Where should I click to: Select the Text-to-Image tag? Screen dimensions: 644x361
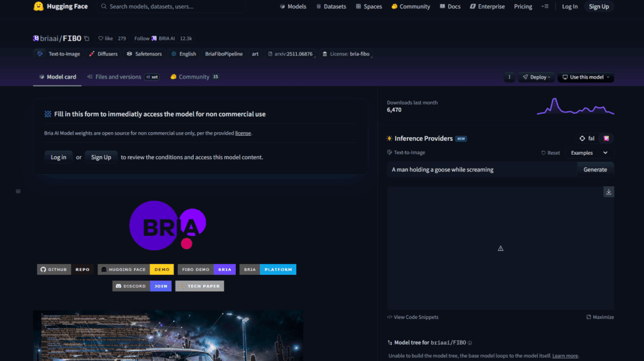click(58, 54)
